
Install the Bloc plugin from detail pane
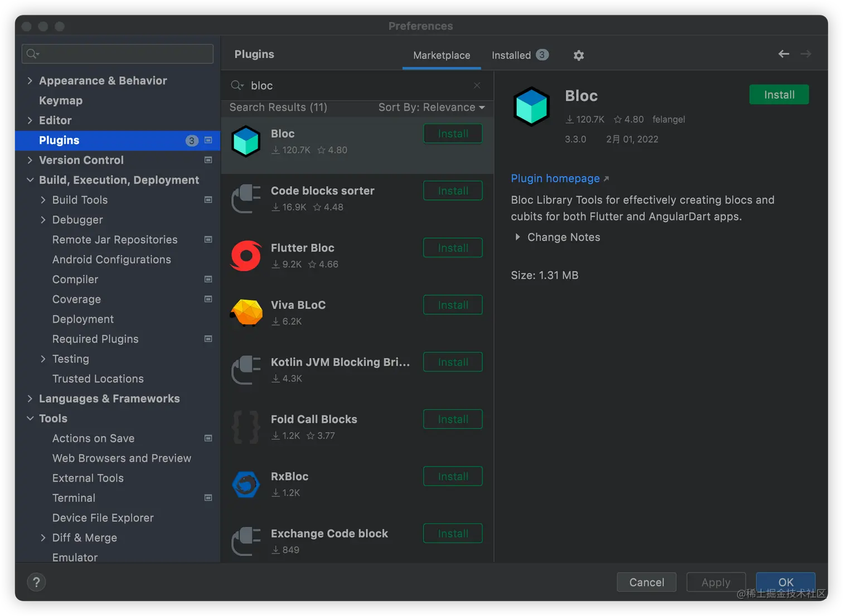click(779, 95)
